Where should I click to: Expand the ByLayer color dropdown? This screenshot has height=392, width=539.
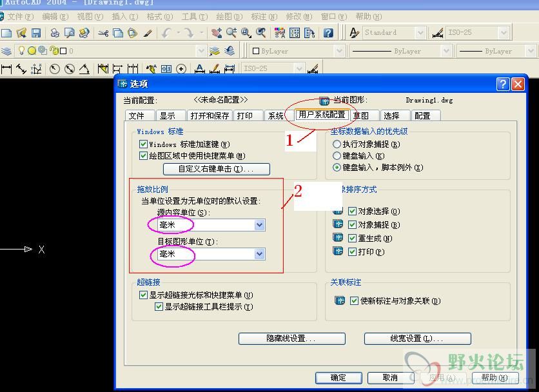(339, 51)
